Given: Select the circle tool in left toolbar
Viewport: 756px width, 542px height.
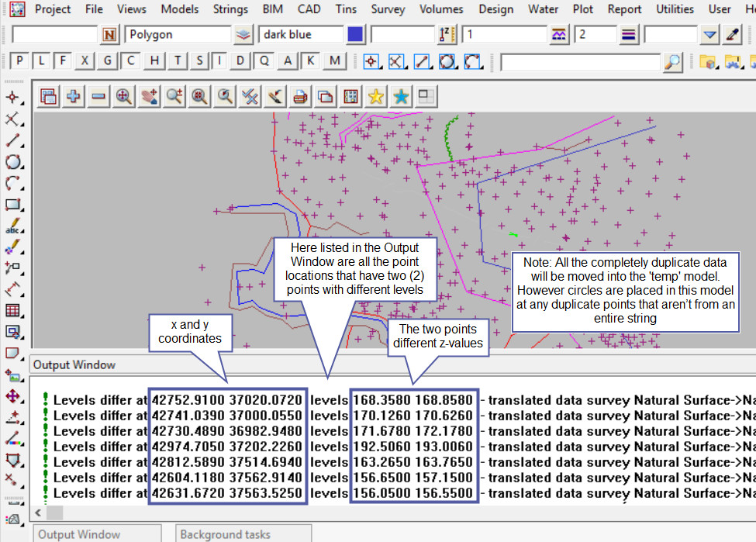Looking at the screenshot, I should 12,162.
